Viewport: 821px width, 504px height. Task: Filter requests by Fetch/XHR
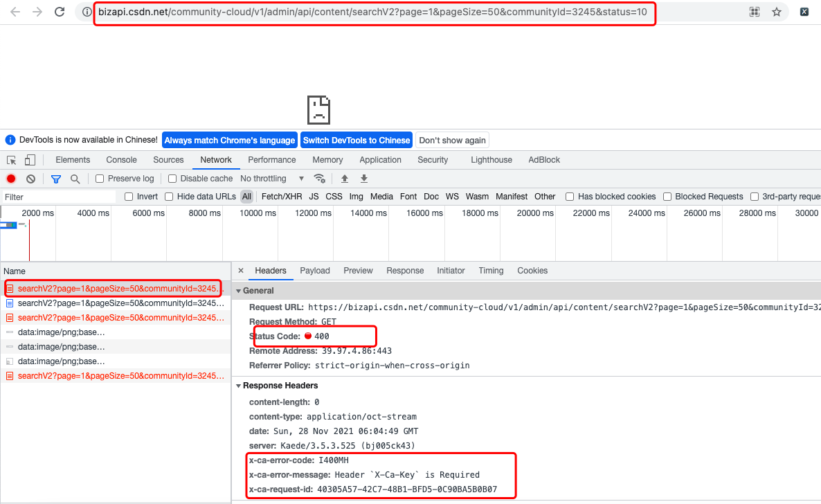pos(282,197)
